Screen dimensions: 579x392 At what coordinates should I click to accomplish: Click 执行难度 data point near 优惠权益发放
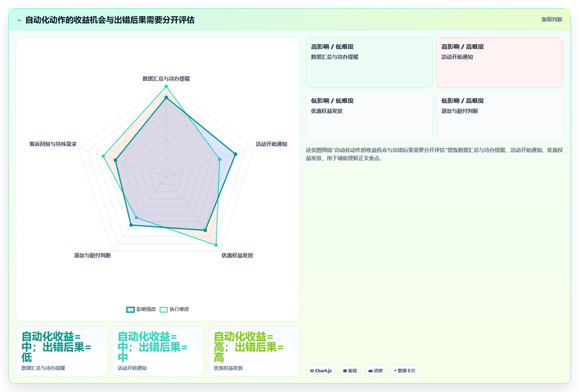tap(216, 245)
